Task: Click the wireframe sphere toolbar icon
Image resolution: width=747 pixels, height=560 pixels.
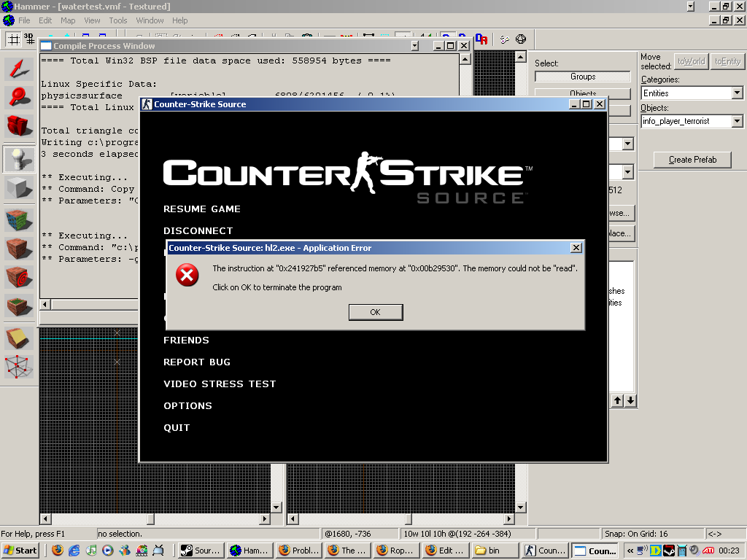Action: pos(521,39)
